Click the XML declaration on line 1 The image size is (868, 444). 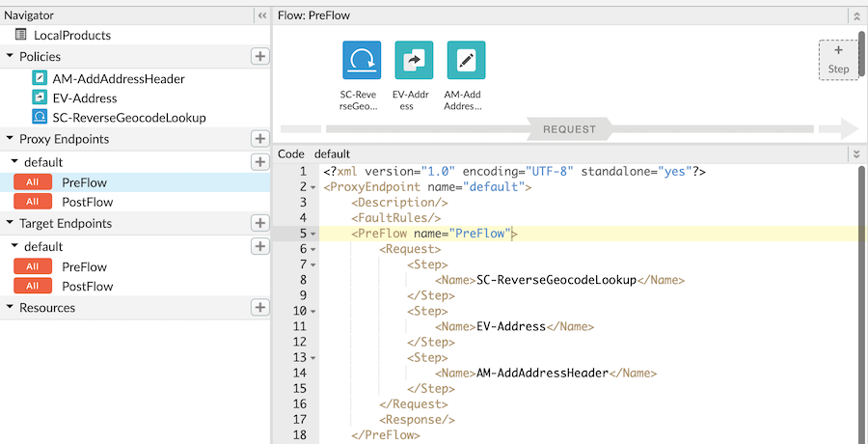515,172
